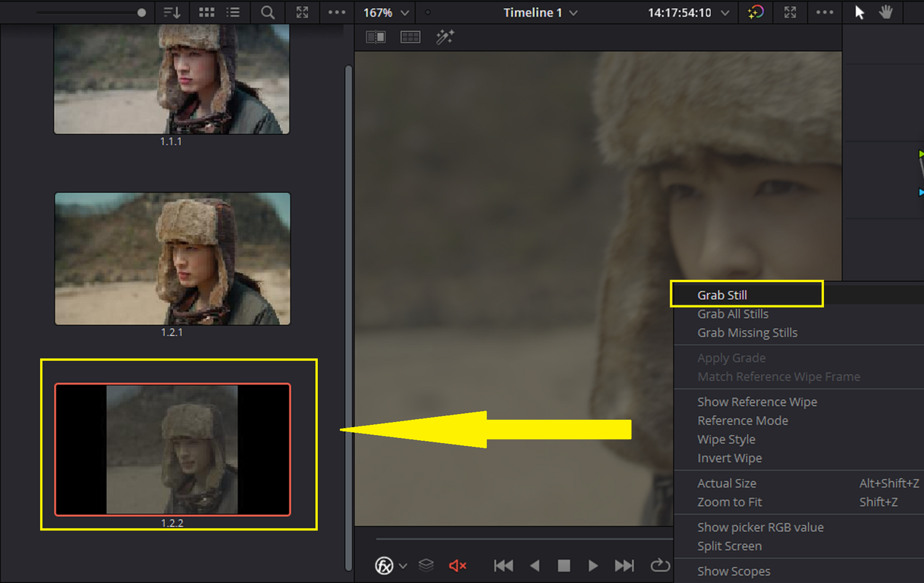Viewport: 924px width, 583px height.
Task: Jump to first frame of the clip
Action: click(503, 566)
